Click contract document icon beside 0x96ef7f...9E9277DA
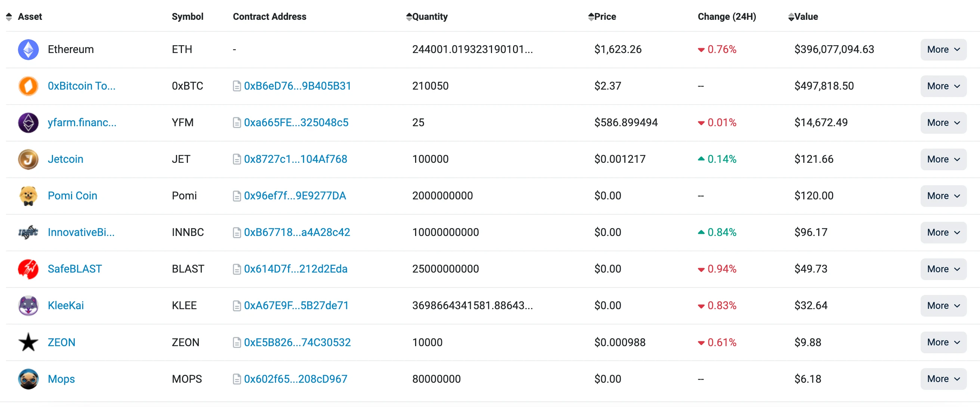 pos(237,196)
